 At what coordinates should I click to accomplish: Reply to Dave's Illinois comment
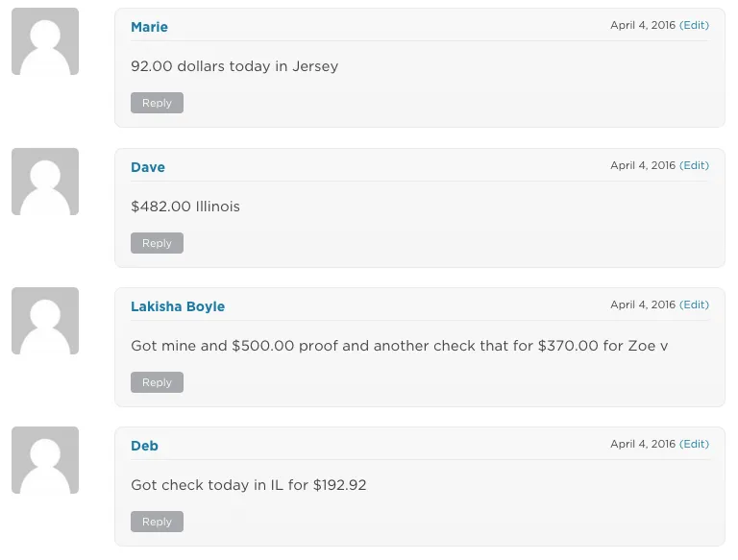pos(157,243)
